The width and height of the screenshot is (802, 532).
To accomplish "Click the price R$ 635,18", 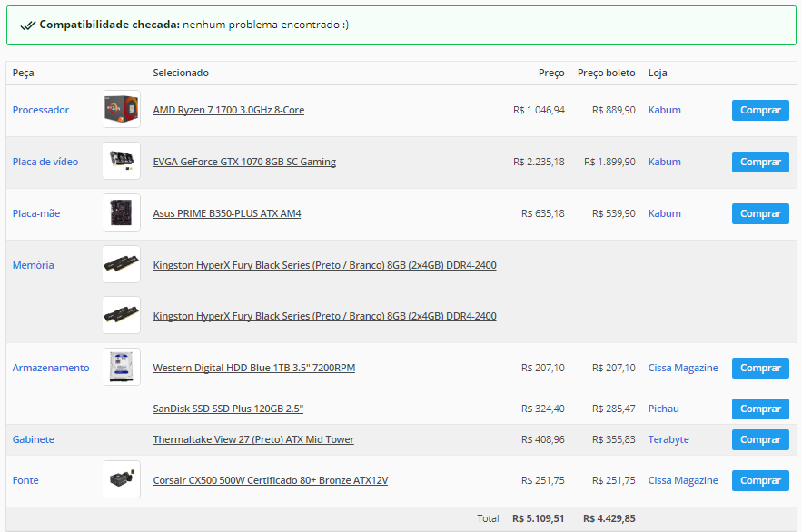I will [542, 213].
